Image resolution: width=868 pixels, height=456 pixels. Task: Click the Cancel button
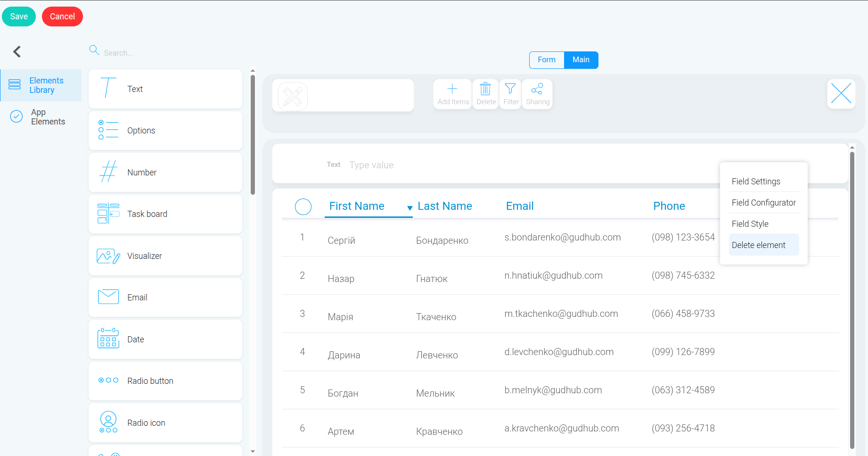pyautogui.click(x=62, y=17)
